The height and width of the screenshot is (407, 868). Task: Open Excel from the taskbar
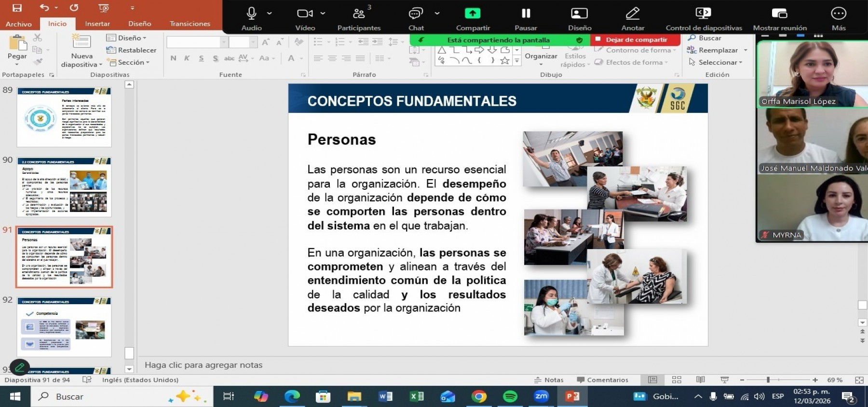coord(417,396)
